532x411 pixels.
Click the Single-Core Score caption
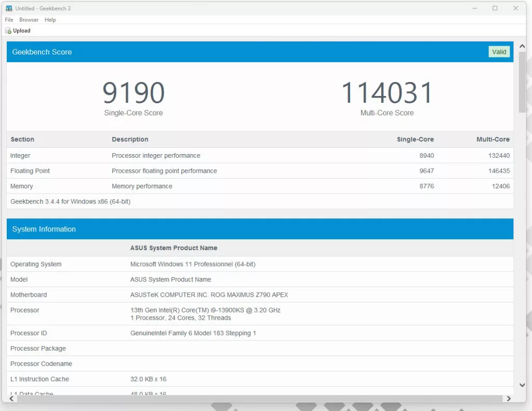[x=134, y=113]
